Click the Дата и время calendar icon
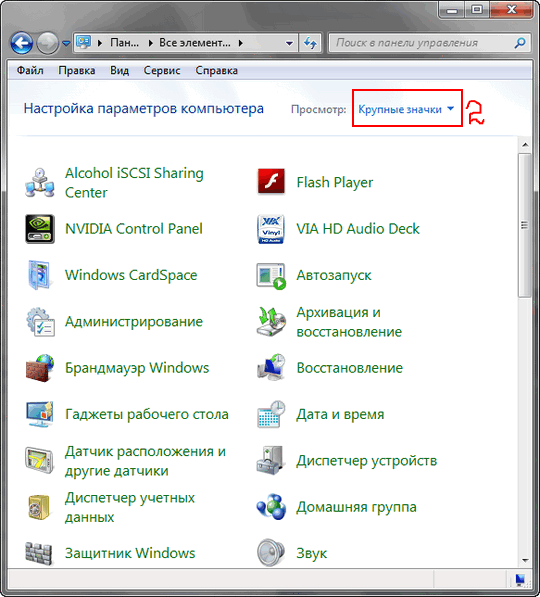 271,414
